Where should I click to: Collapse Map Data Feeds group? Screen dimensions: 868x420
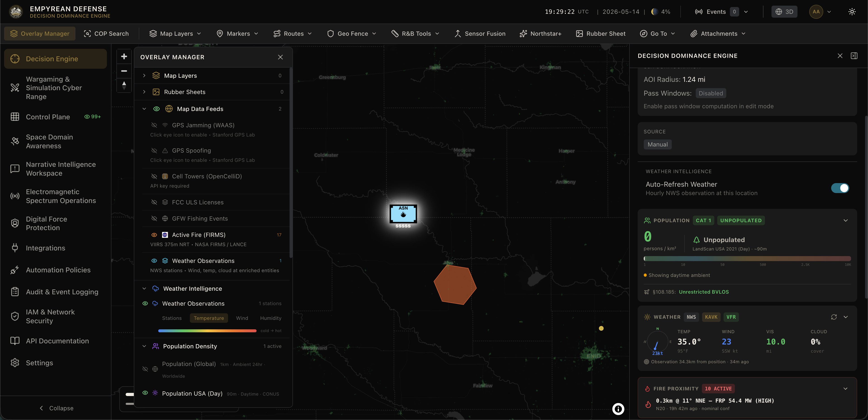pos(144,109)
